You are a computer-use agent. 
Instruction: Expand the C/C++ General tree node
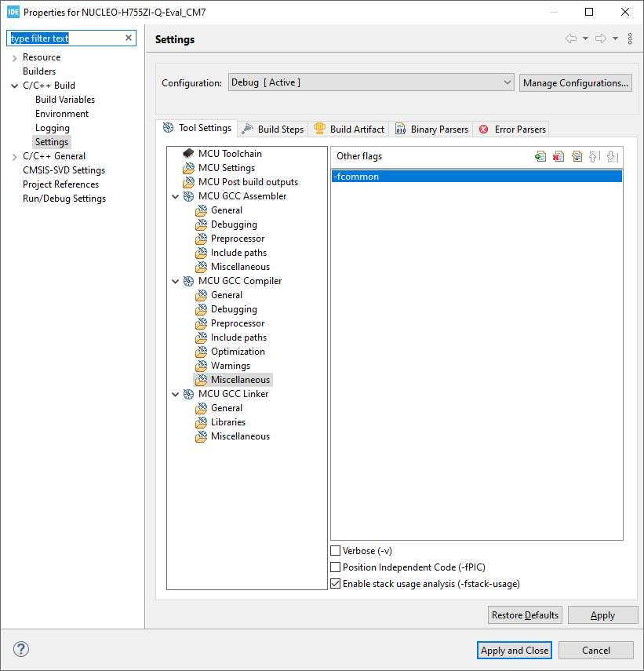(x=15, y=157)
